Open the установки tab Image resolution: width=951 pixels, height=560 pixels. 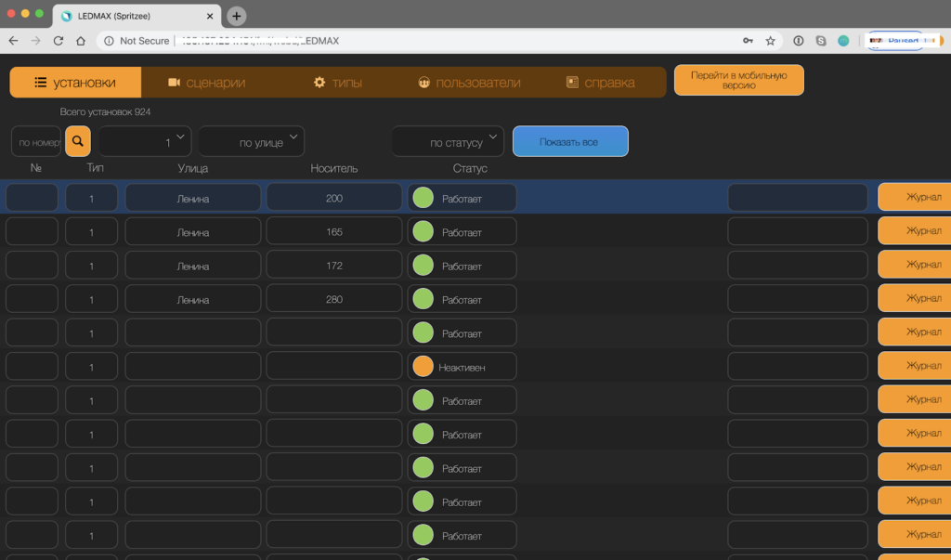(x=75, y=82)
